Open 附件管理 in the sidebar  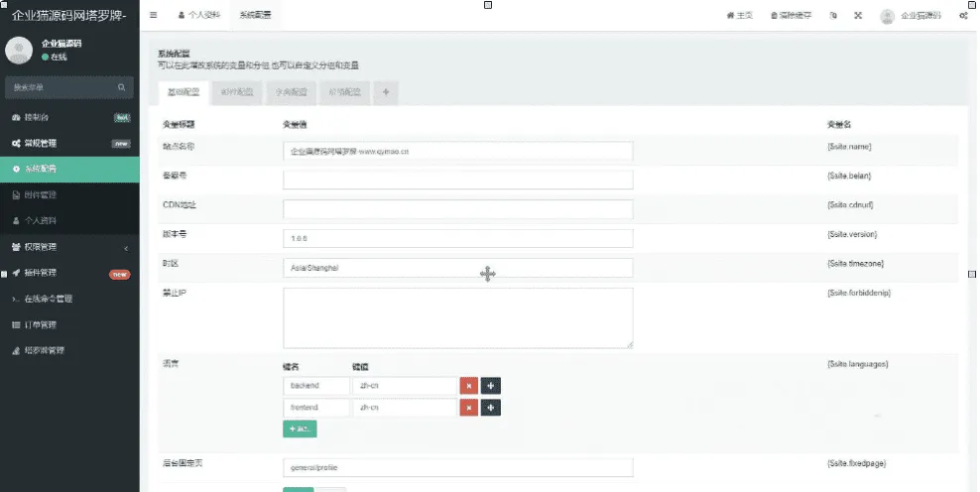click(70, 195)
